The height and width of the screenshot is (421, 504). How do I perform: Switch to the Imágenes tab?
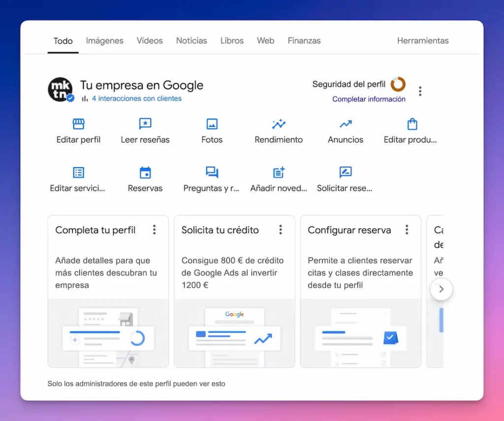pyautogui.click(x=104, y=40)
